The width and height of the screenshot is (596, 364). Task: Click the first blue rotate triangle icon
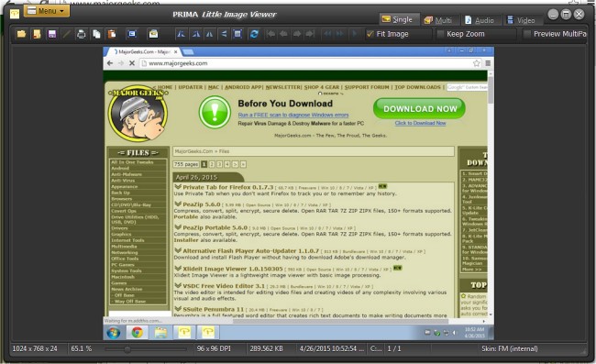tap(181, 34)
